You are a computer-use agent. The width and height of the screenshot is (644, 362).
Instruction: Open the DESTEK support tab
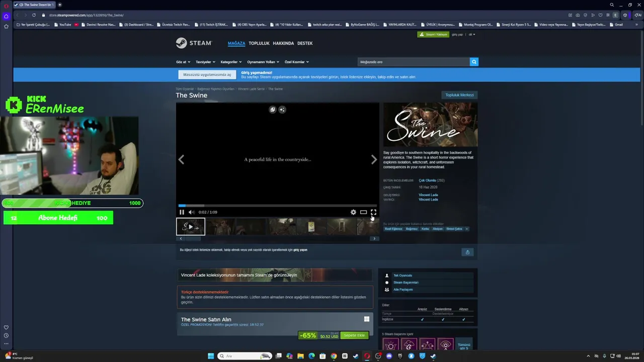[x=305, y=43]
